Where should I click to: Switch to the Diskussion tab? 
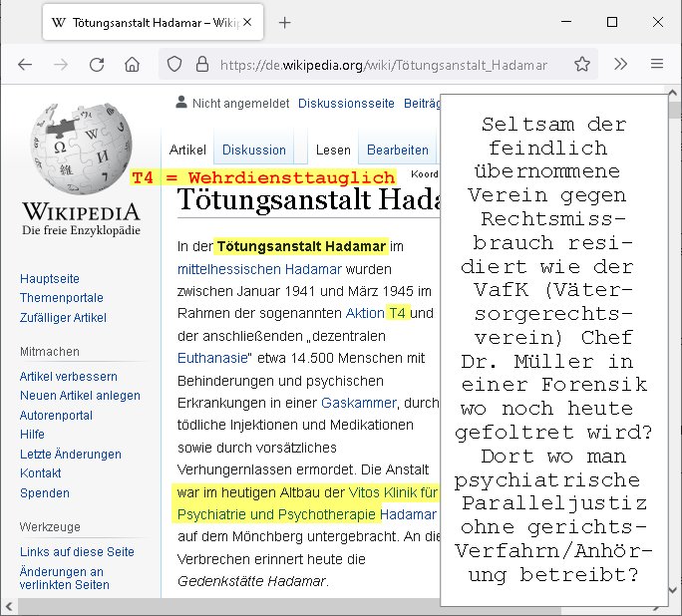pos(254,150)
